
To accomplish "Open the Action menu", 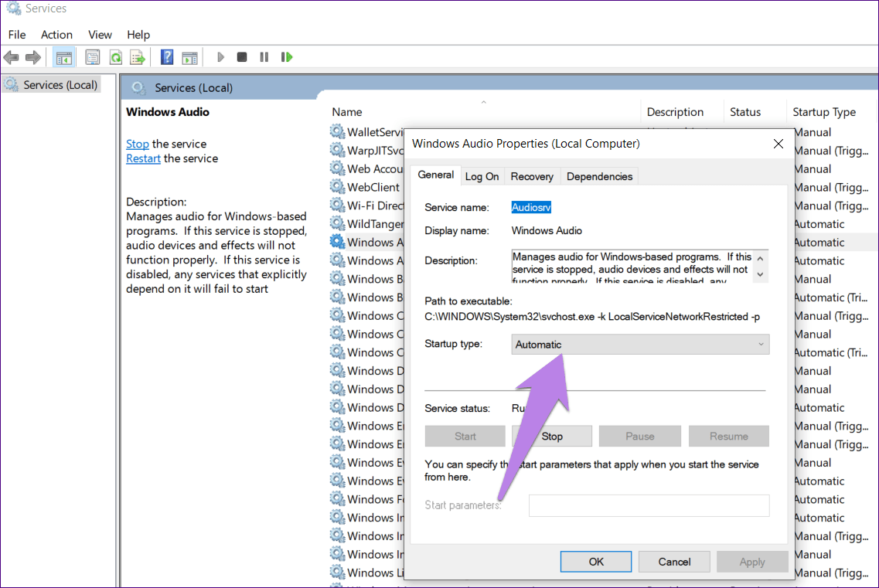I will pyautogui.click(x=56, y=35).
